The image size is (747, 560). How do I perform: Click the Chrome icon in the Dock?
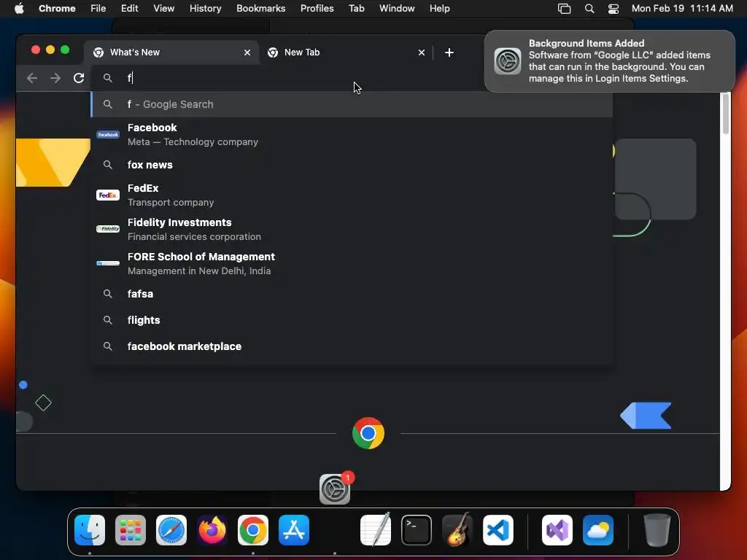click(x=253, y=530)
